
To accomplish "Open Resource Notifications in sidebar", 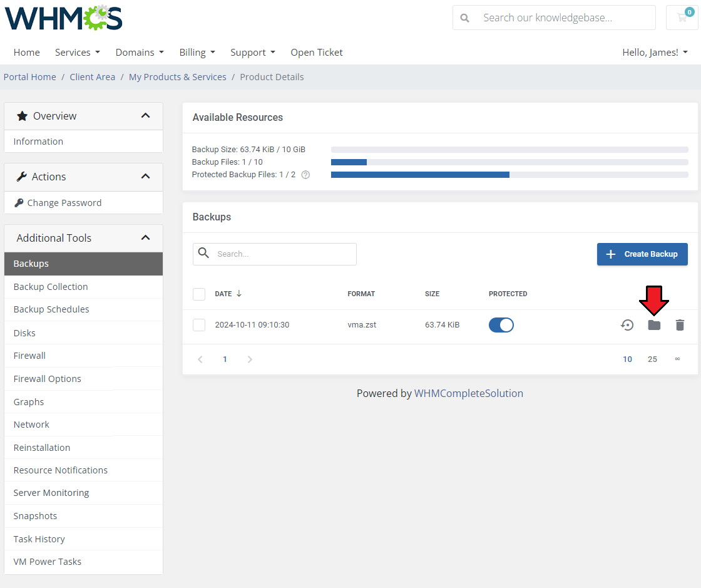I will coord(84,470).
